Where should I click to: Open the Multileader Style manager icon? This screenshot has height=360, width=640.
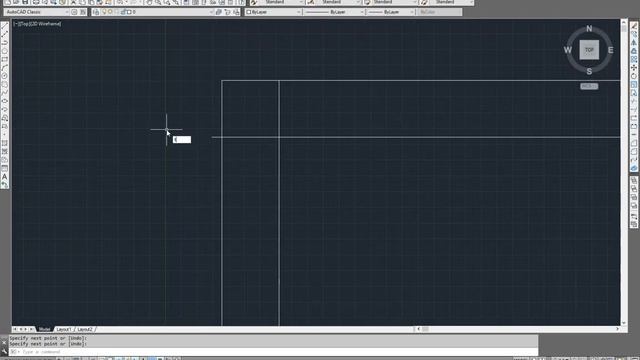pos(424,2)
